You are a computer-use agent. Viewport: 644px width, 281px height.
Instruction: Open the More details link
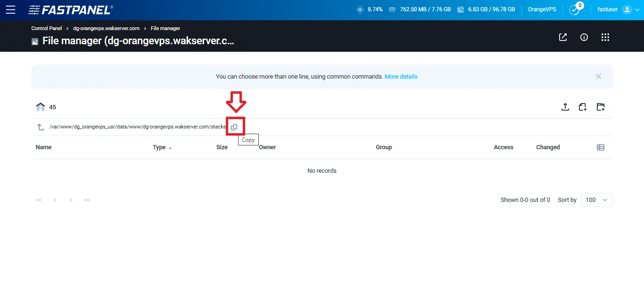click(x=401, y=76)
